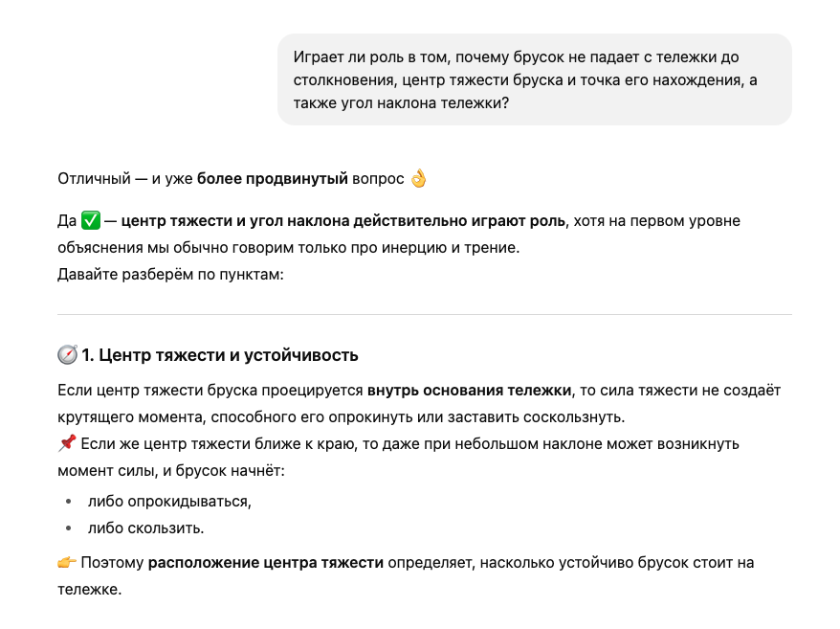Click the compass emoji beside the section heading
Screen dimensions: 840x629
(x=67, y=355)
